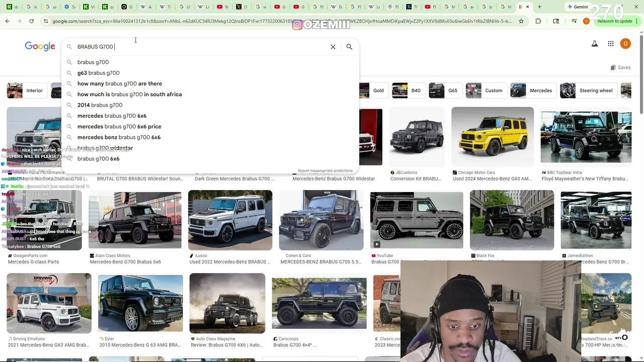Screen dimensions: 644x362
Task: Filter images by Steering wheel chip
Action: click(588, 90)
